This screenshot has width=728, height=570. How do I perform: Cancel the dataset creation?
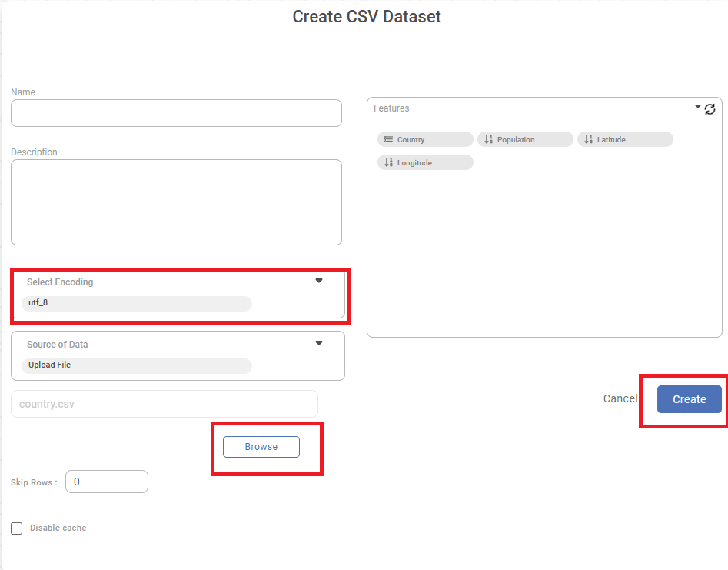620,398
